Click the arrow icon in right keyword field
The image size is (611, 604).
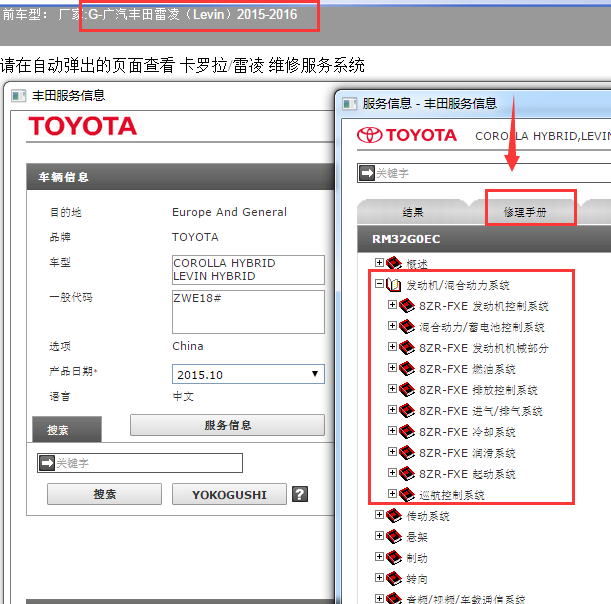point(366,173)
